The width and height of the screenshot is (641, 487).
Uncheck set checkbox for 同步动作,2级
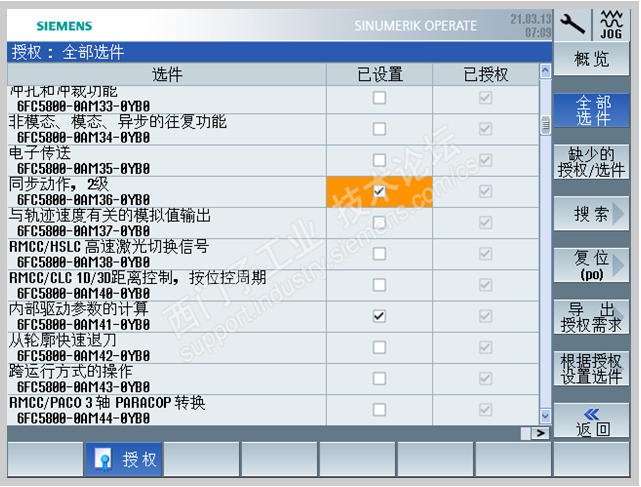[379, 191]
